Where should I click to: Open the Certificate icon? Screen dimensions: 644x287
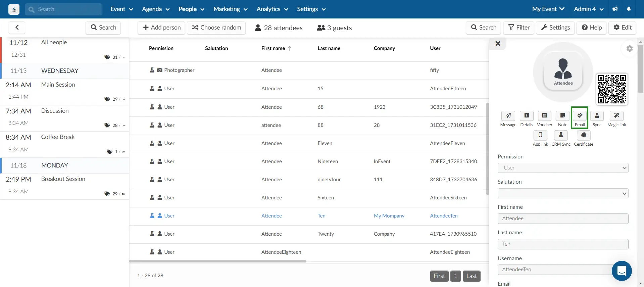tap(584, 135)
